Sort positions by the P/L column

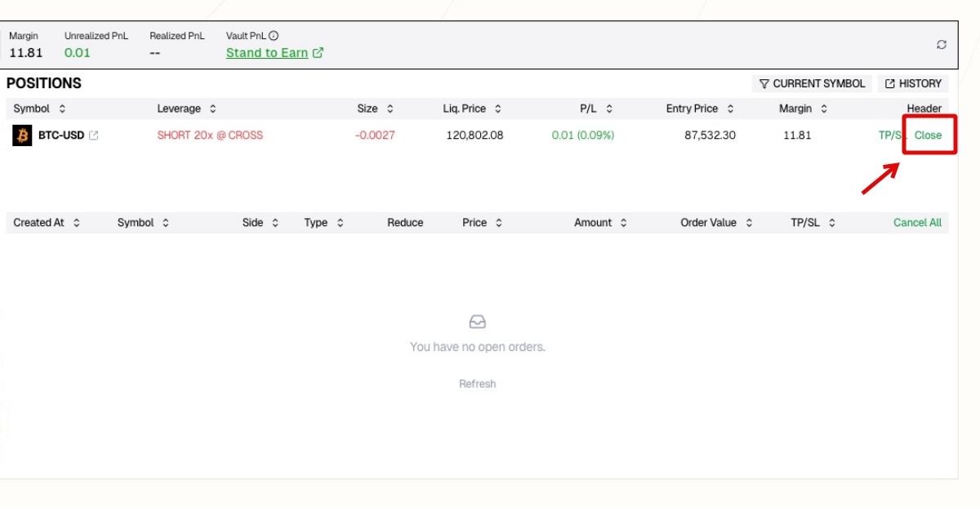[x=596, y=109]
